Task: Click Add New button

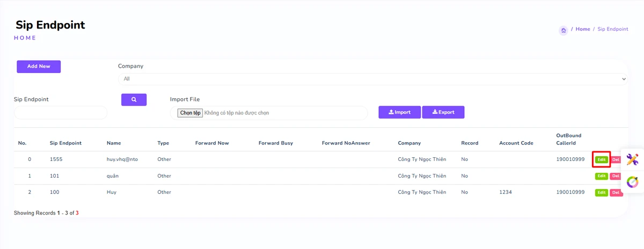Action: coord(39,67)
